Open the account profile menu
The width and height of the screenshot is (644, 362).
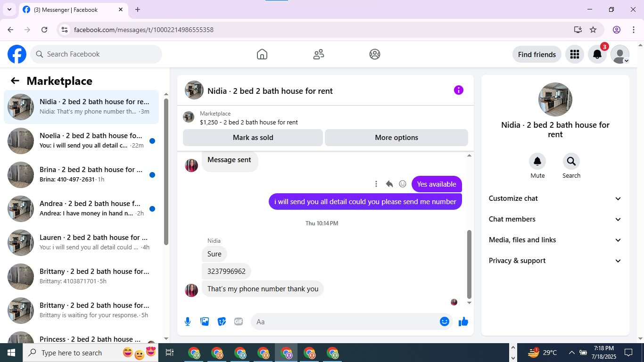620,55
